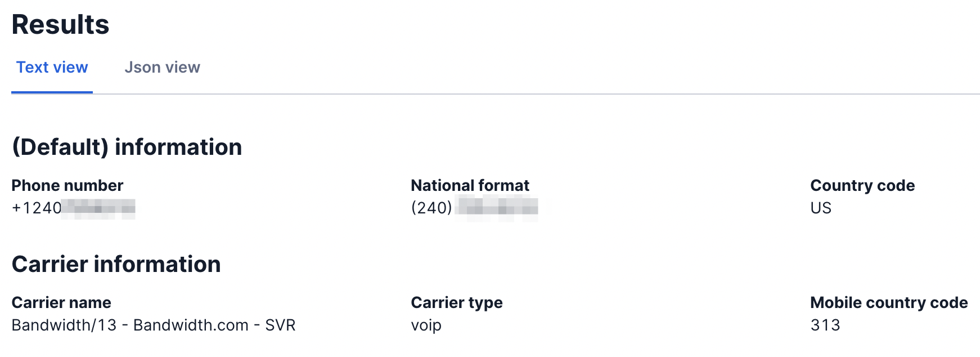
Task: Open the Json view tab
Action: (162, 68)
